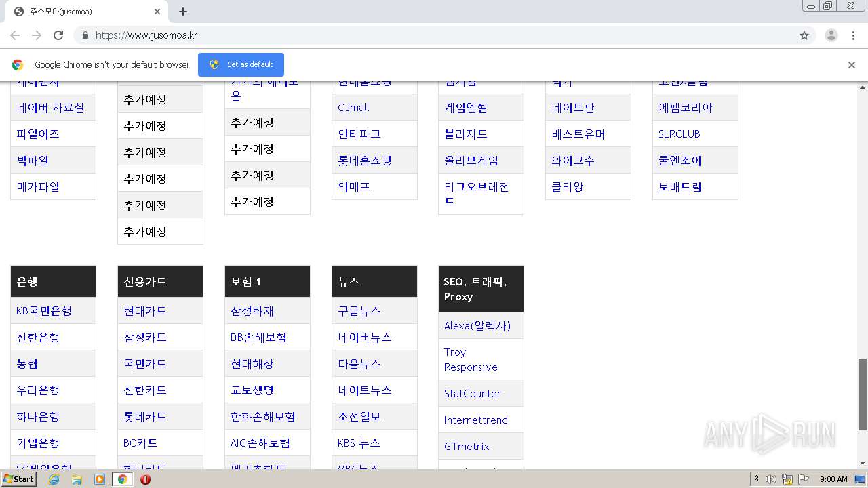
Task: Open the 리그오브레전드 link
Action: coord(477,195)
